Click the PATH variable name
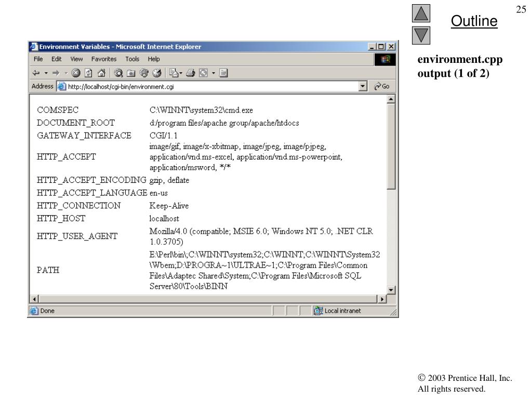The height and width of the screenshot is (399, 532). click(x=48, y=270)
